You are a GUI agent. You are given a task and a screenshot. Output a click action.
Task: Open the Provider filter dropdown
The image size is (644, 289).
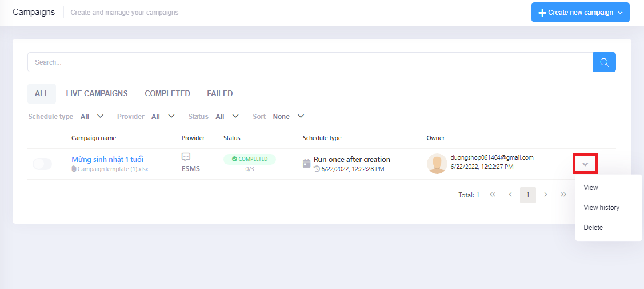[x=163, y=117]
